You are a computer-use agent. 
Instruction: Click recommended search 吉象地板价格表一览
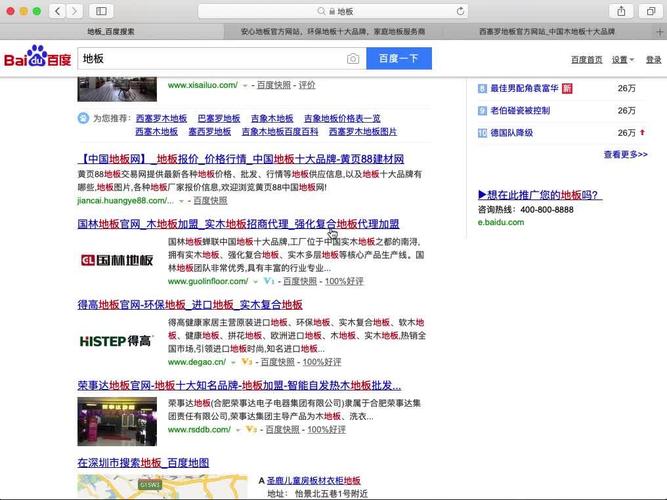pyautogui.click(x=342, y=118)
